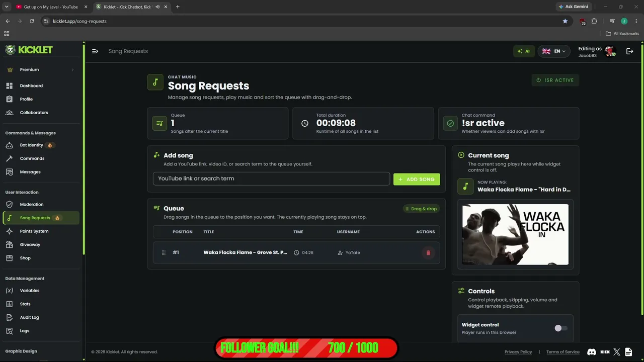Click the Kicklet logo

point(29,50)
